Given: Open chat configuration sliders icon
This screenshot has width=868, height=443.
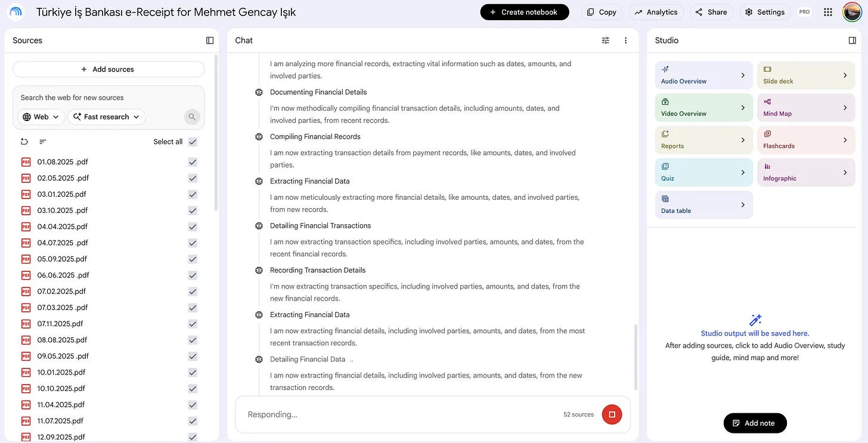Looking at the screenshot, I should 606,41.
